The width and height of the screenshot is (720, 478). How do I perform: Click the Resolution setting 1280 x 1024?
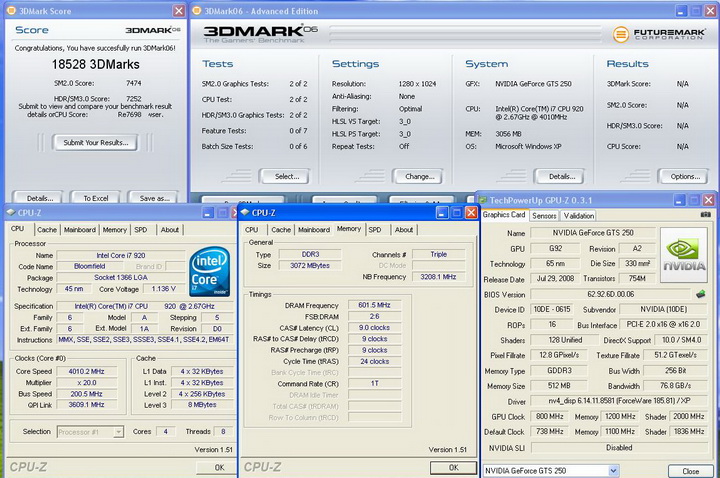pyautogui.click(x=417, y=84)
